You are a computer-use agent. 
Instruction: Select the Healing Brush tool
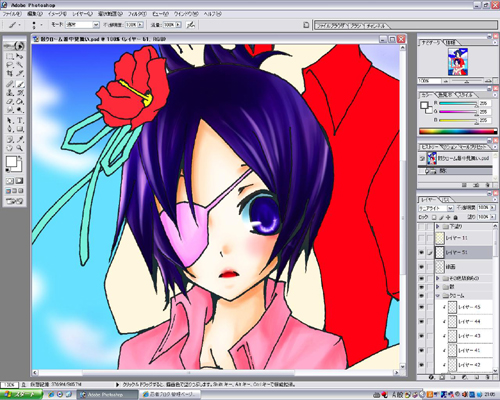coord(10,84)
